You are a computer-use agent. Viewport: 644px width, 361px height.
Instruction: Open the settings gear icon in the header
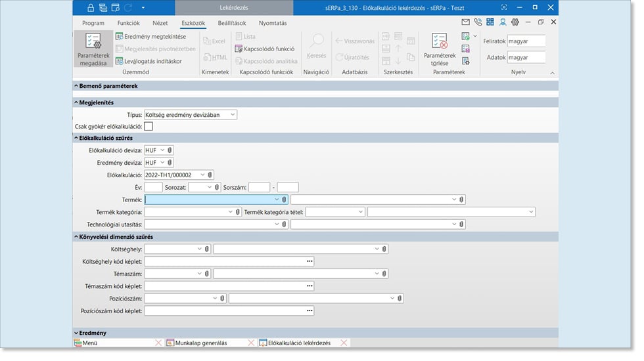515,22
